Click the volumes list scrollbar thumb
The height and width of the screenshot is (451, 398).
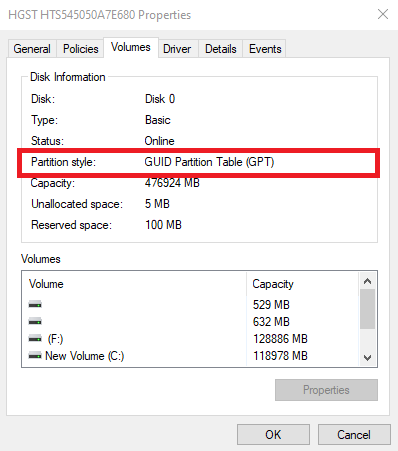coord(368,309)
